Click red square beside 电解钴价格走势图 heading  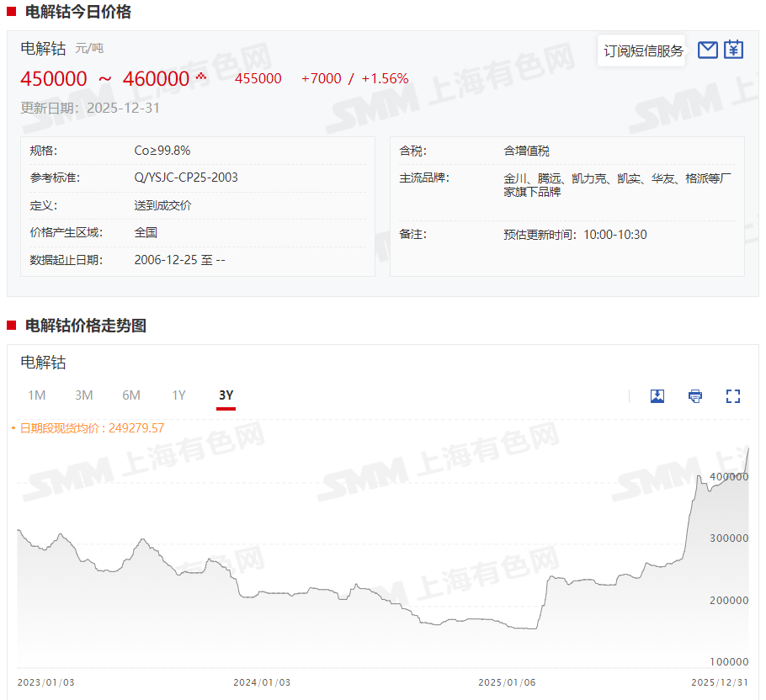(11, 326)
